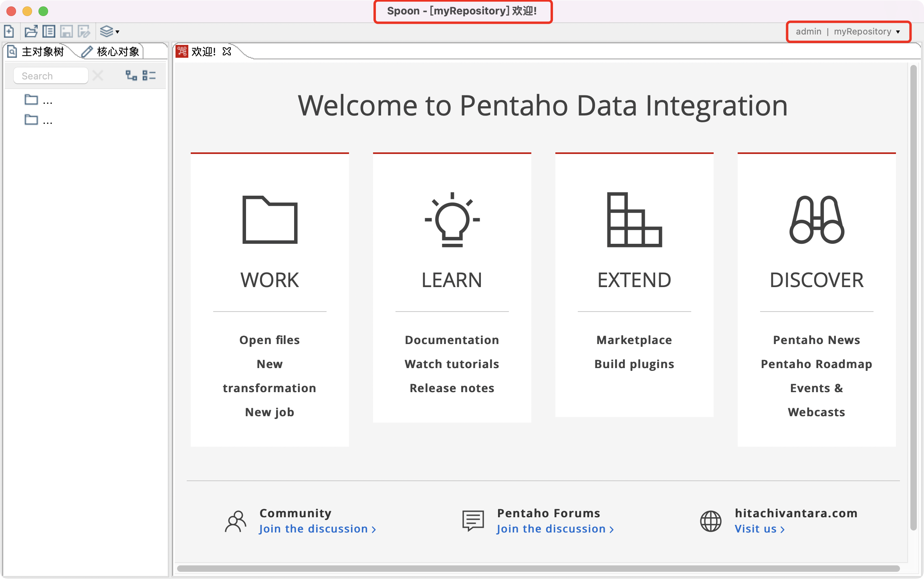The width and height of the screenshot is (924, 579).
Task: Open the Marketplace link
Action: 634,340
